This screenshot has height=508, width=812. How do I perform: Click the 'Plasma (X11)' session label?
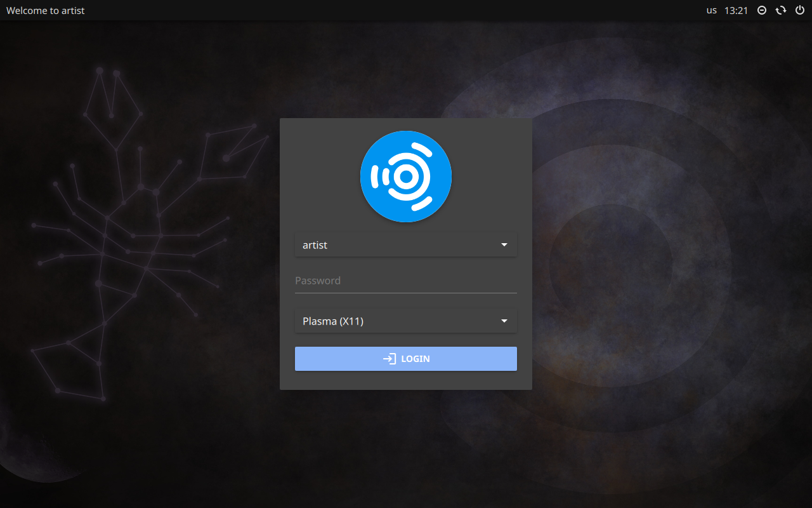point(333,321)
